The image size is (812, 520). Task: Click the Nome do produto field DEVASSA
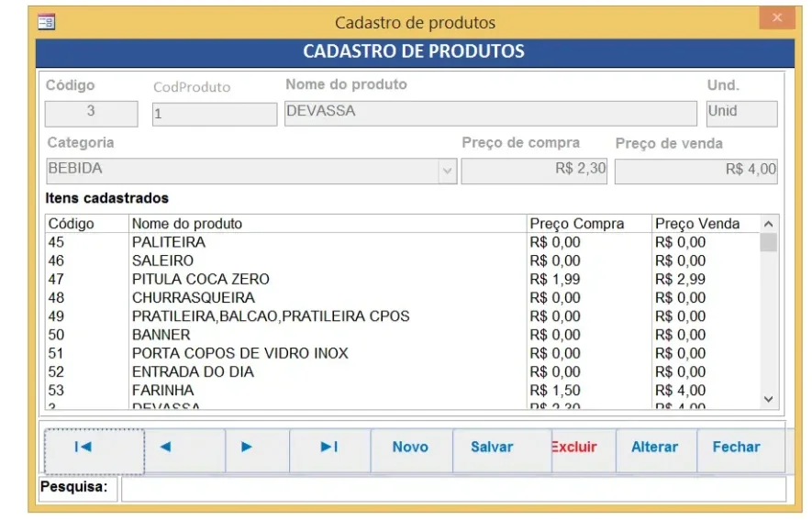pos(490,114)
